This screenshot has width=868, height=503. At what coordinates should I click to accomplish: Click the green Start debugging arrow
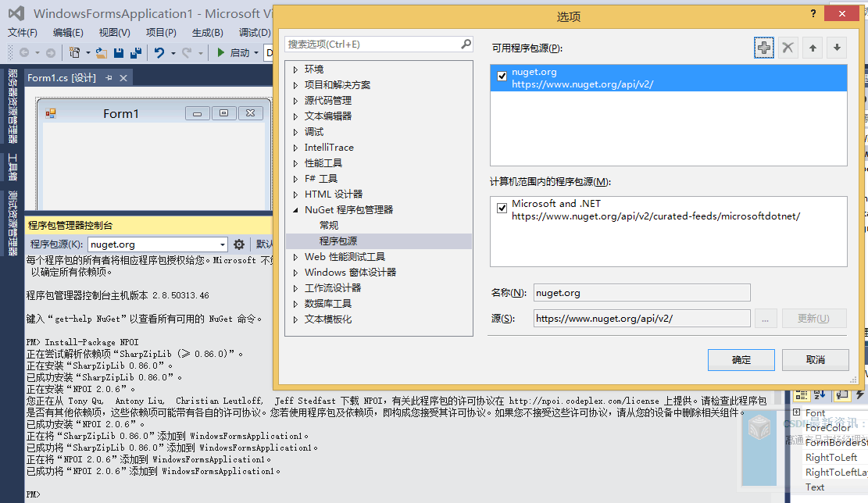tap(220, 52)
